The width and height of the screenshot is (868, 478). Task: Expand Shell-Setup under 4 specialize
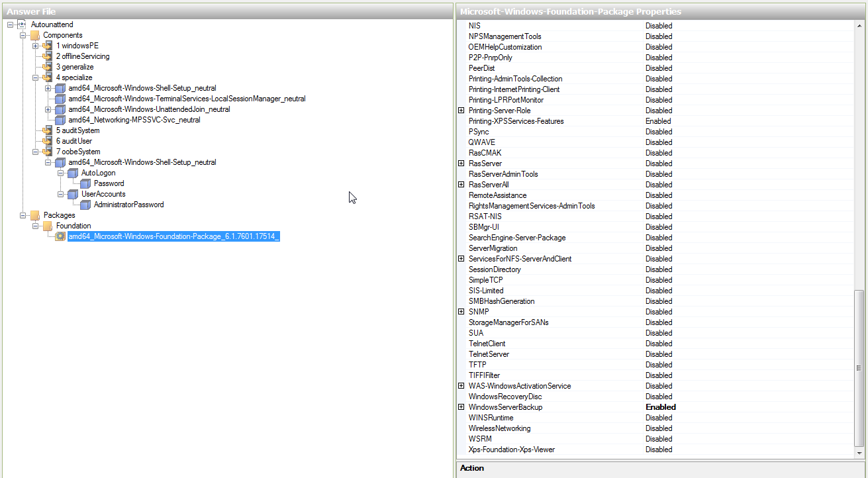(48, 88)
